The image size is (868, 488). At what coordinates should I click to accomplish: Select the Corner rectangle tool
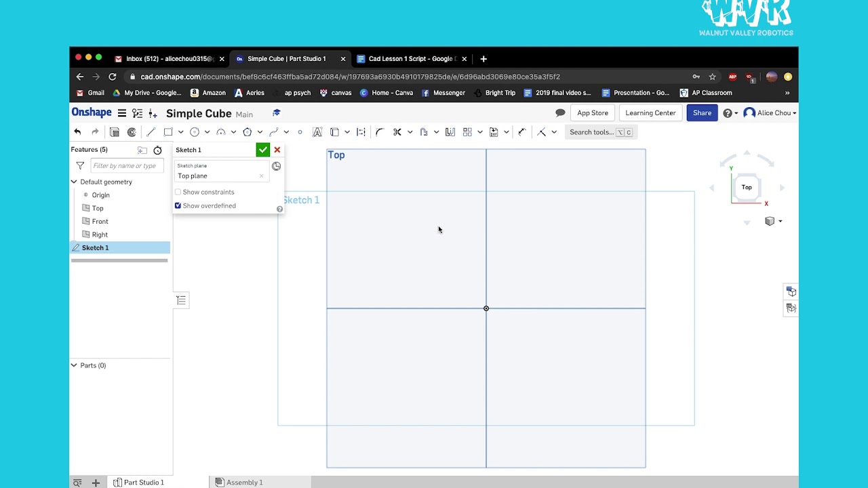point(168,132)
